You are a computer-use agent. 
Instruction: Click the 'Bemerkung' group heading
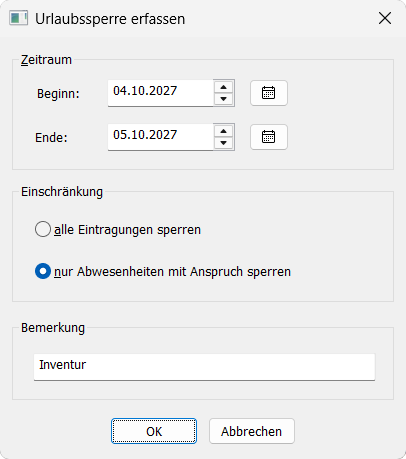(53, 328)
